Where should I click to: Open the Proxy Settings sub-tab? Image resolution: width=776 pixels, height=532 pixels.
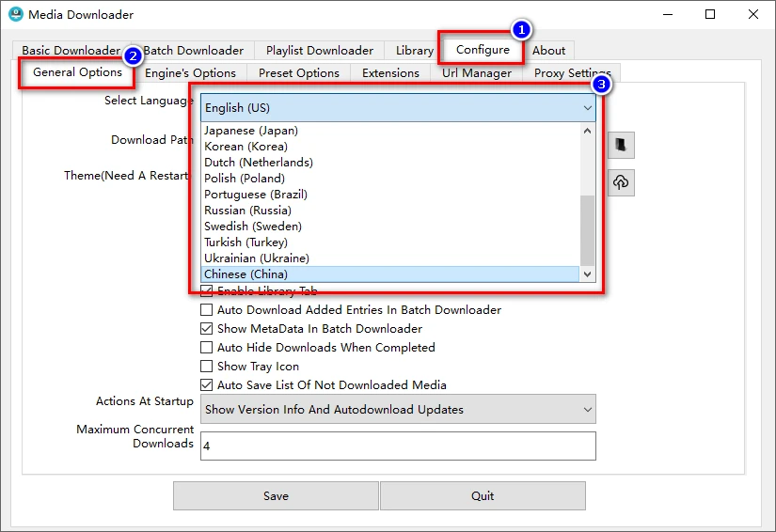[x=572, y=73]
